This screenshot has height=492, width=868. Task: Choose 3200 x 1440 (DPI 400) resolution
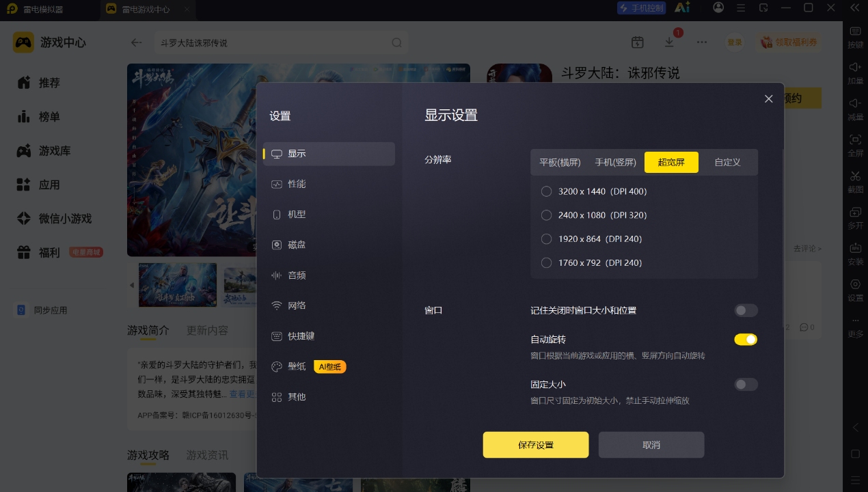(x=593, y=191)
